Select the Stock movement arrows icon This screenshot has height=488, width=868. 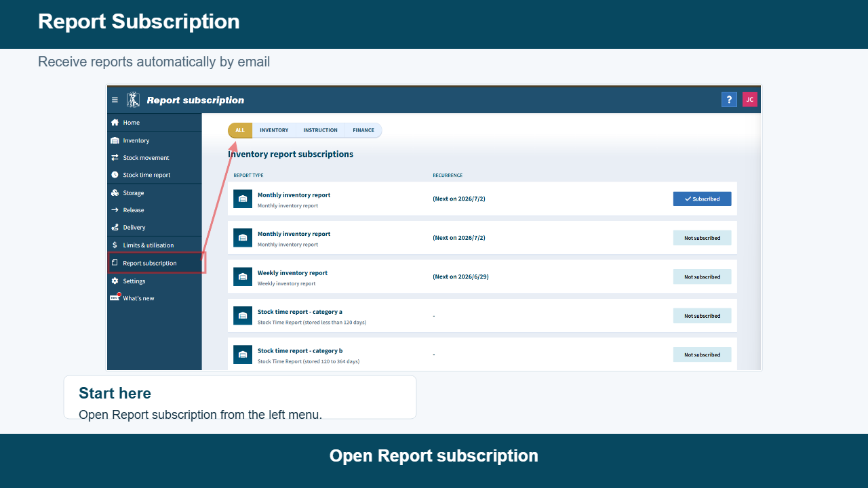click(x=115, y=157)
